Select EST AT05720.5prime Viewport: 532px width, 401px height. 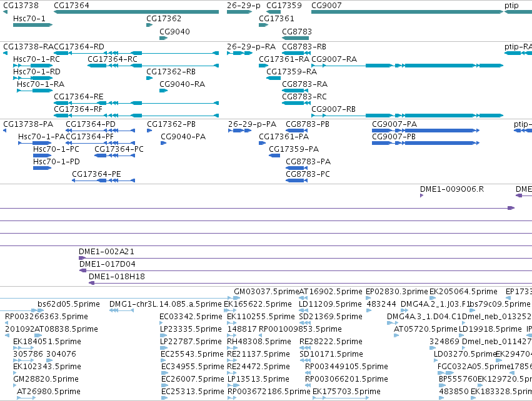(x=396, y=335)
